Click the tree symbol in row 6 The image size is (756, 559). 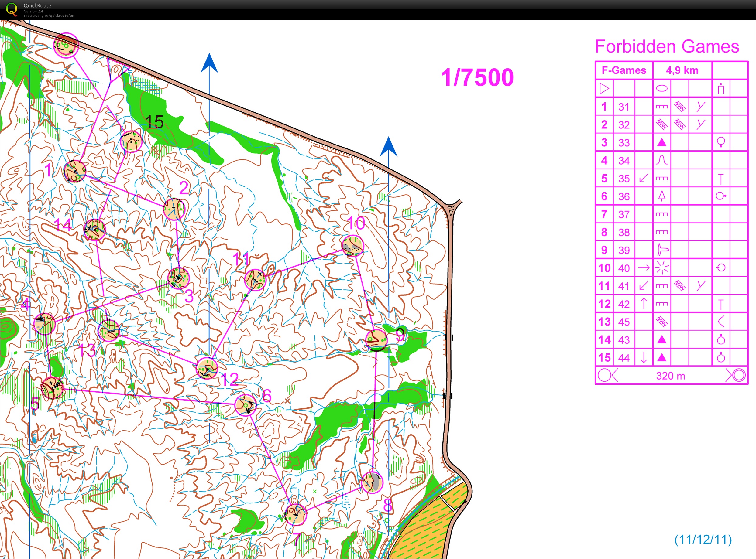(x=661, y=196)
